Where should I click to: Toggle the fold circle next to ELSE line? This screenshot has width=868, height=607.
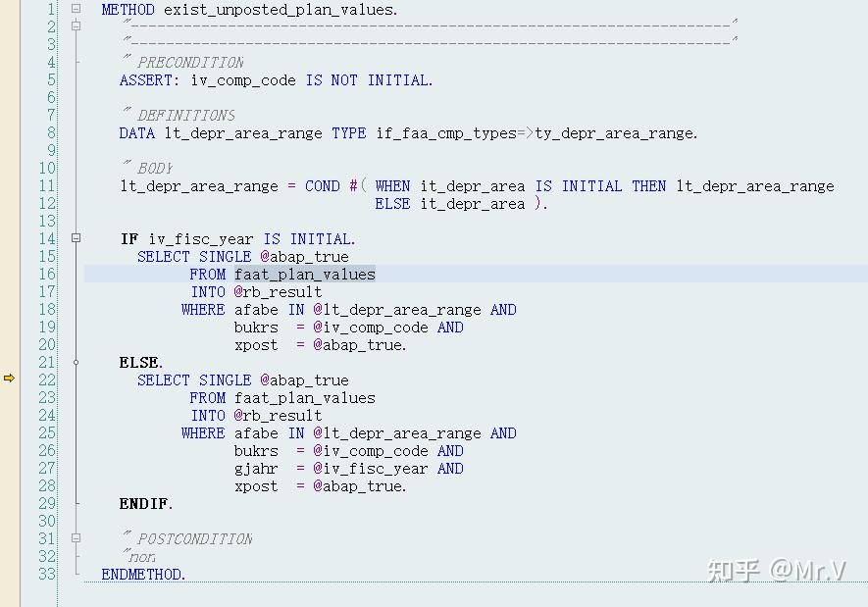75,362
